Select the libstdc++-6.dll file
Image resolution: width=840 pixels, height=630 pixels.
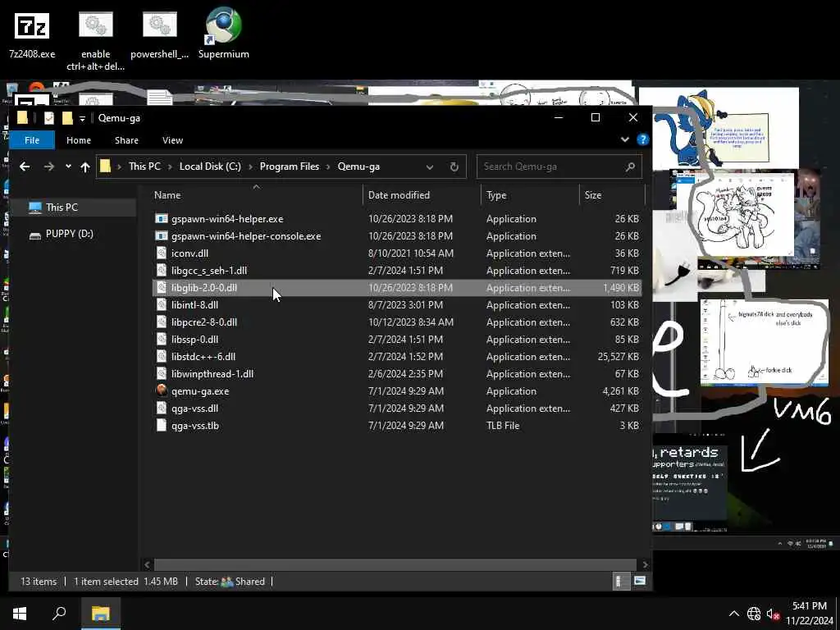(397, 357)
